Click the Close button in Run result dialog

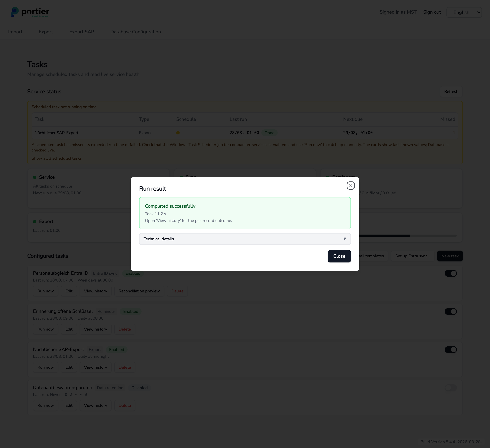point(339,256)
